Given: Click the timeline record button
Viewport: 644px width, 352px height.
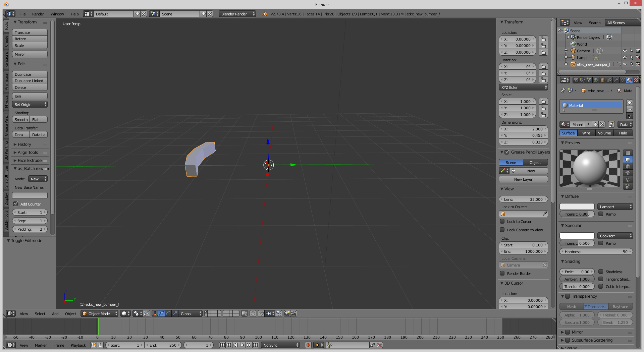Looking at the screenshot, I should point(308,345).
